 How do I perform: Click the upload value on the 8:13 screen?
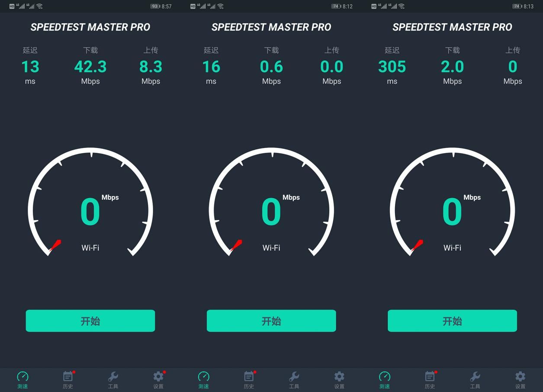click(513, 67)
